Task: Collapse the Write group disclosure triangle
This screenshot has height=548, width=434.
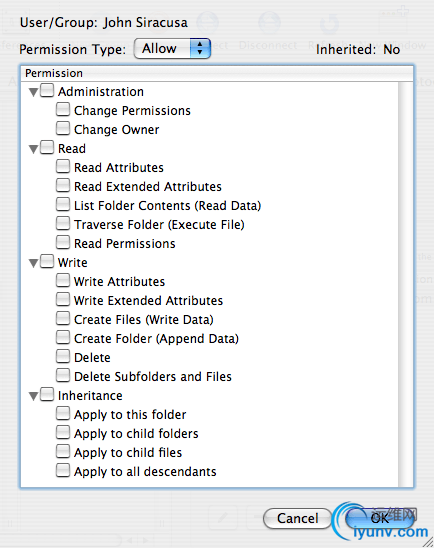Action: point(34,263)
